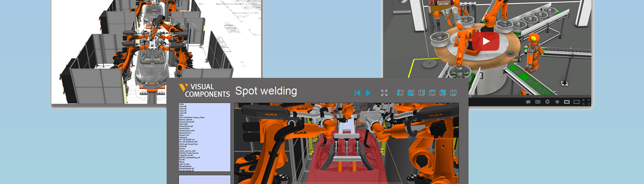Viewport: 644px width, 184px height.
Task: Open the video annotations speech bubble
Action: click(x=528, y=102)
